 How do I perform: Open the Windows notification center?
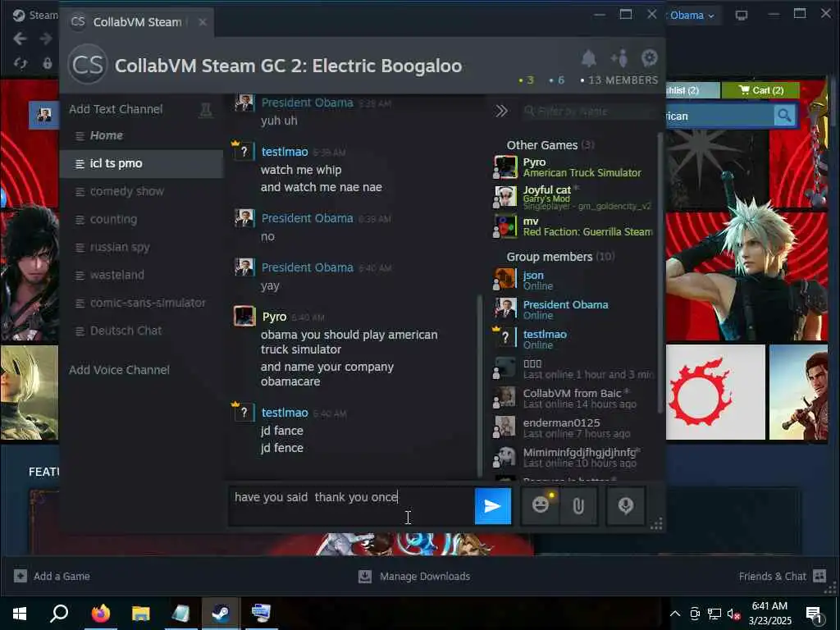tap(815, 614)
